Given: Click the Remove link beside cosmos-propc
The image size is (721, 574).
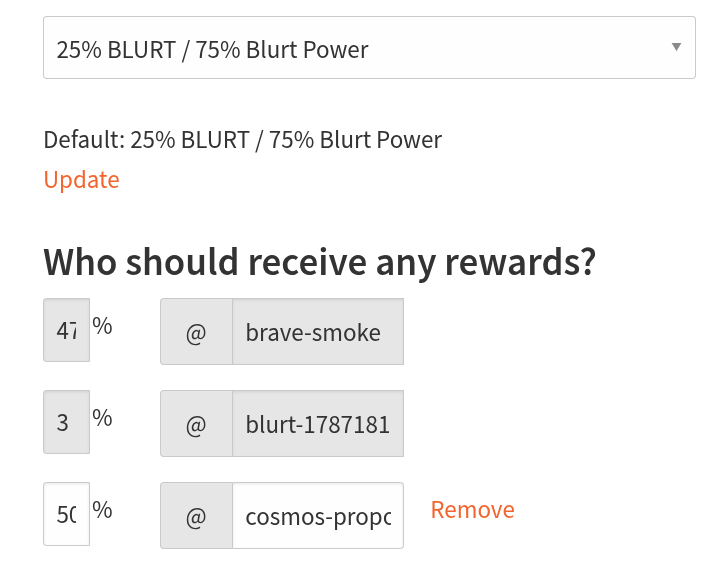Looking at the screenshot, I should click(x=472, y=510).
